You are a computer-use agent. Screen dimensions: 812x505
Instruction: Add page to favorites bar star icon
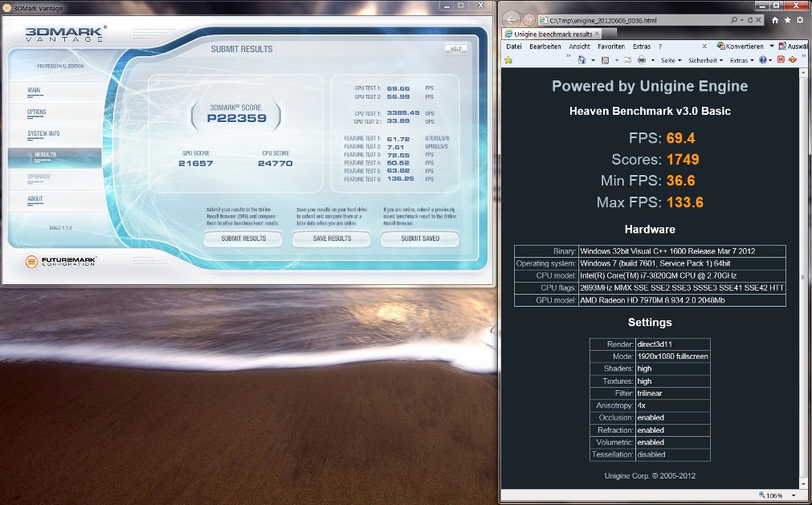click(x=508, y=60)
